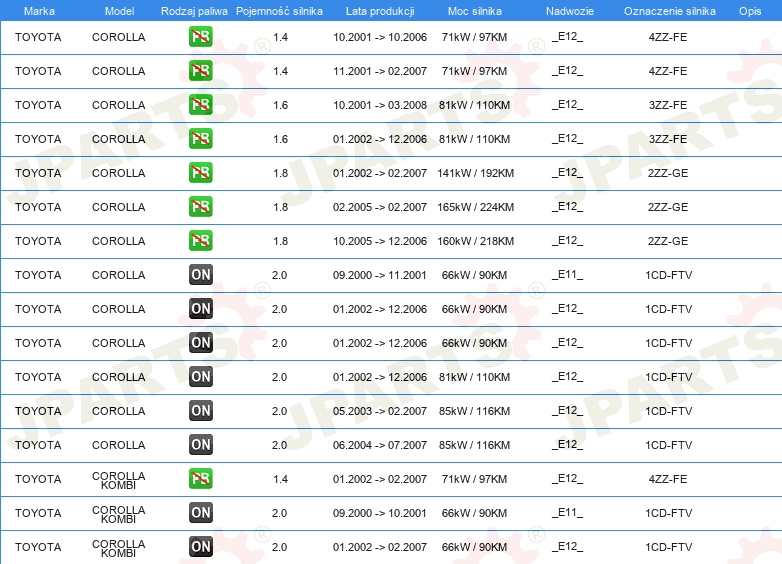Click the _E11_ body code in the COROLLA KOMBI row
The width and height of the screenshot is (782, 564).
[x=568, y=512]
